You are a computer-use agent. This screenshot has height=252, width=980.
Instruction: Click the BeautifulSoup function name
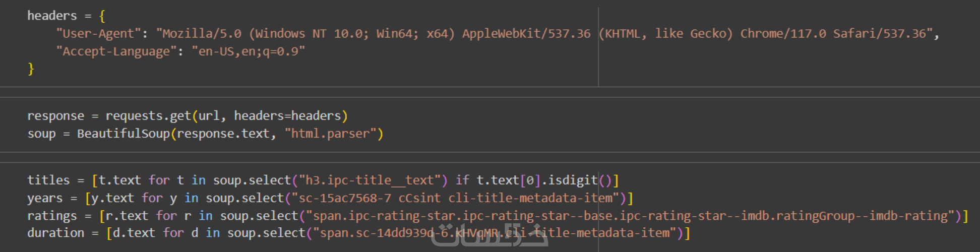pyautogui.click(x=124, y=134)
